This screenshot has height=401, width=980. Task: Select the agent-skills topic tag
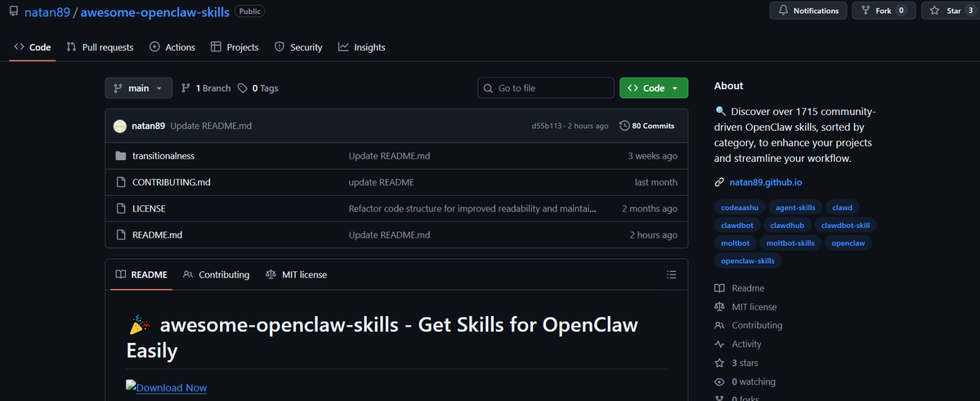(795, 207)
